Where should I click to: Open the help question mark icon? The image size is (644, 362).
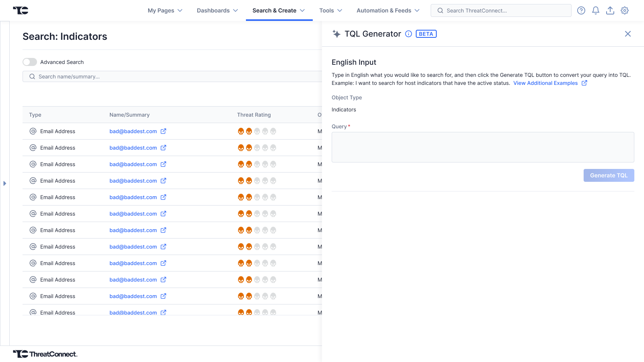coord(581,10)
